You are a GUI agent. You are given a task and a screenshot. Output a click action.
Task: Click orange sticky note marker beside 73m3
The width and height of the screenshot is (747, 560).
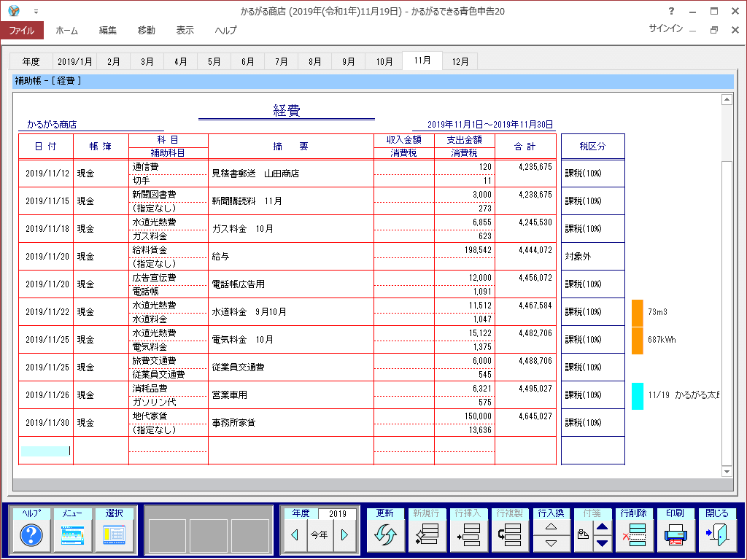(x=638, y=312)
